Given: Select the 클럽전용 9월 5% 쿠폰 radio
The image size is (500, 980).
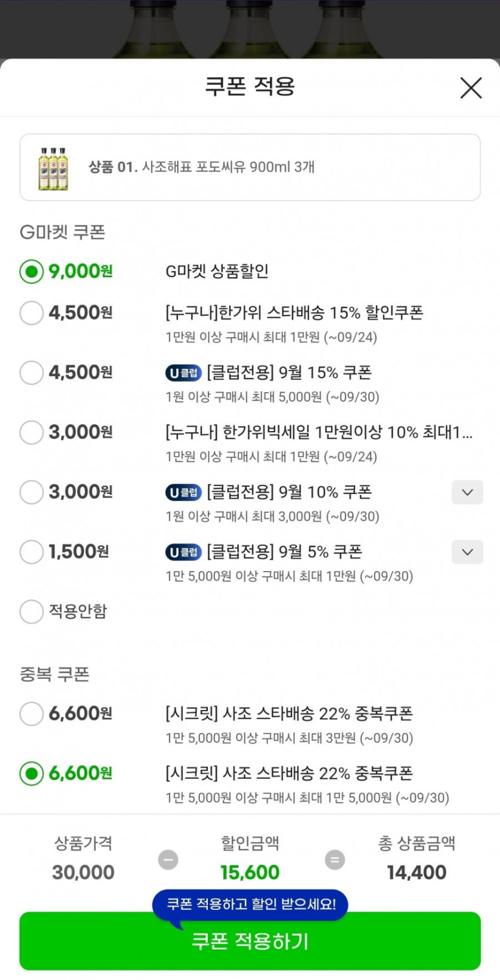Looking at the screenshot, I should click(32, 552).
